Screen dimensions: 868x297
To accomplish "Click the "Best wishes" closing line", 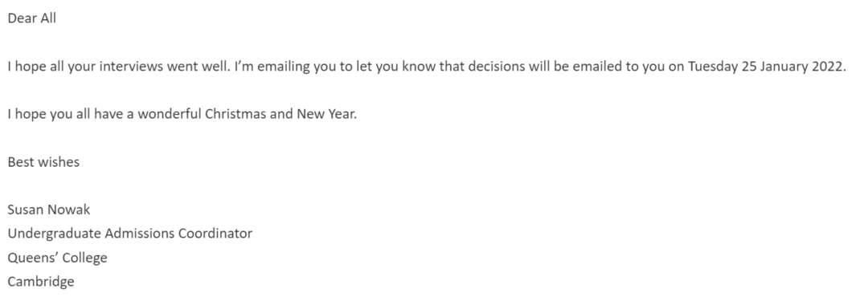I will tap(43, 162).
